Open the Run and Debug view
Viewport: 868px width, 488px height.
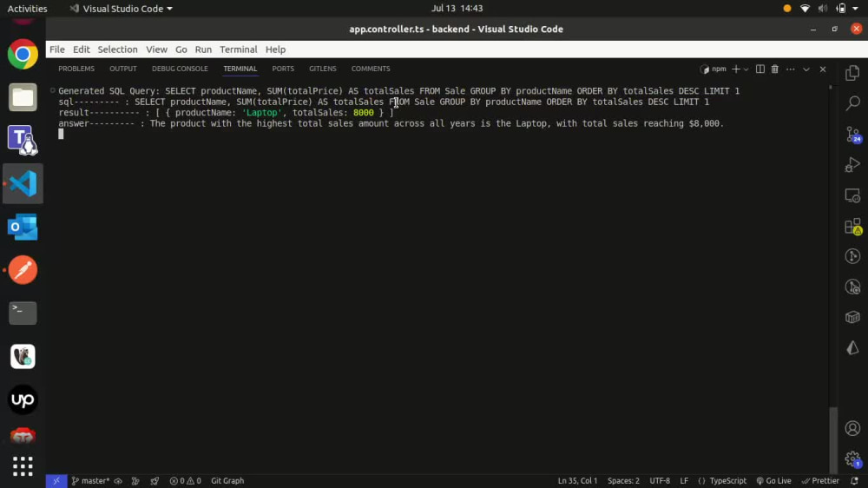(852, 164)
